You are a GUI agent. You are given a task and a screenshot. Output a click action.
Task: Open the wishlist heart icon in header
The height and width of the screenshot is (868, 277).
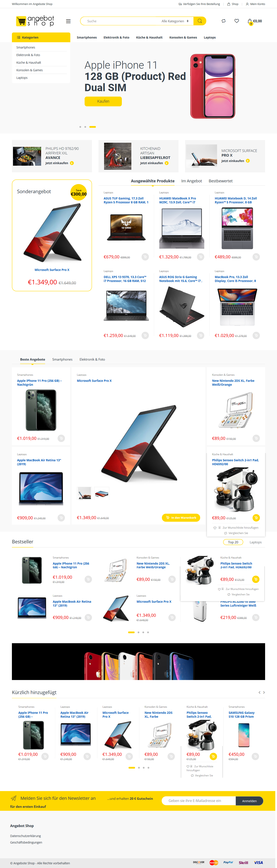point(237,21)
